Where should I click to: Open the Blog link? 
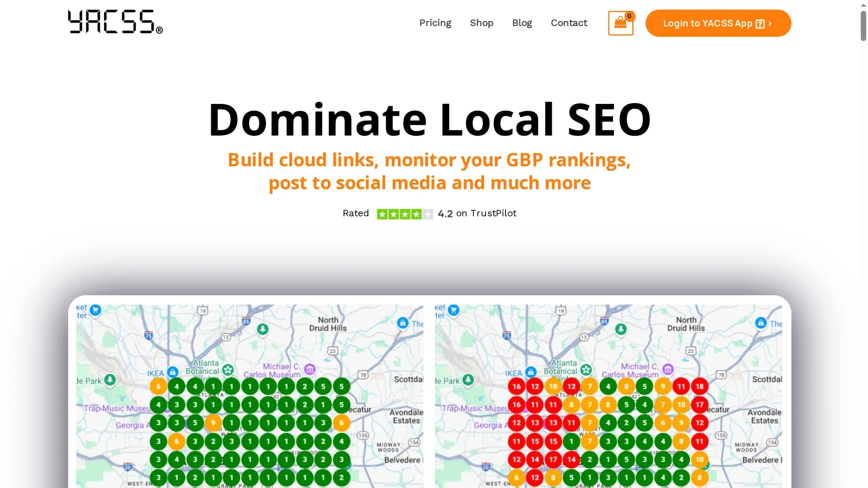point(522,23)
